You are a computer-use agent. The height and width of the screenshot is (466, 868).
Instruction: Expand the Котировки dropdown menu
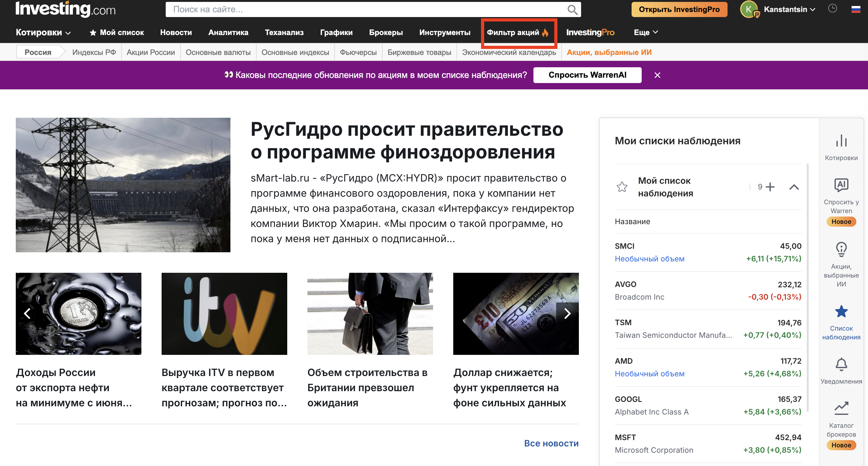43,32
